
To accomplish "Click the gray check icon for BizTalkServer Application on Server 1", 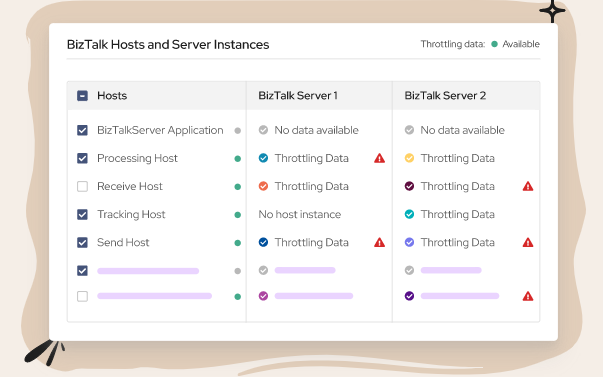I will [x=263, y=130].
